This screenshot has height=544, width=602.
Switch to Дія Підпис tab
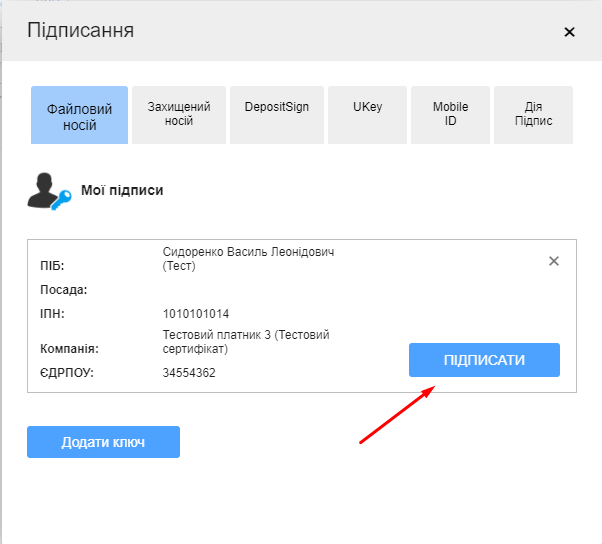point(533,115)
